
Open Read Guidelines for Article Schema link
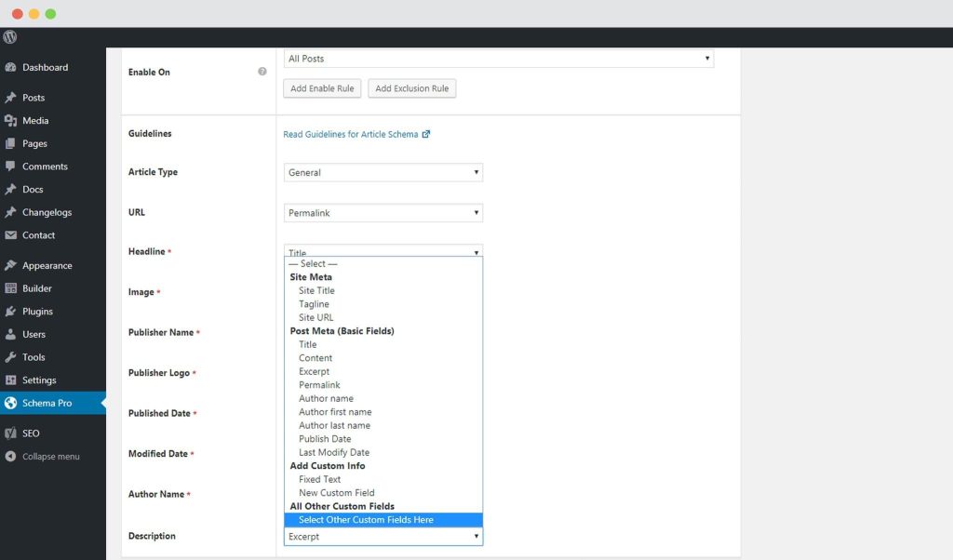coord(355,134)
